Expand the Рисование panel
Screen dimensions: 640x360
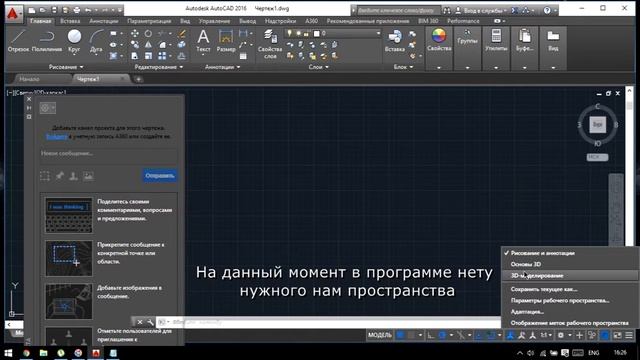pyautogui.click(x=66, y=67)
